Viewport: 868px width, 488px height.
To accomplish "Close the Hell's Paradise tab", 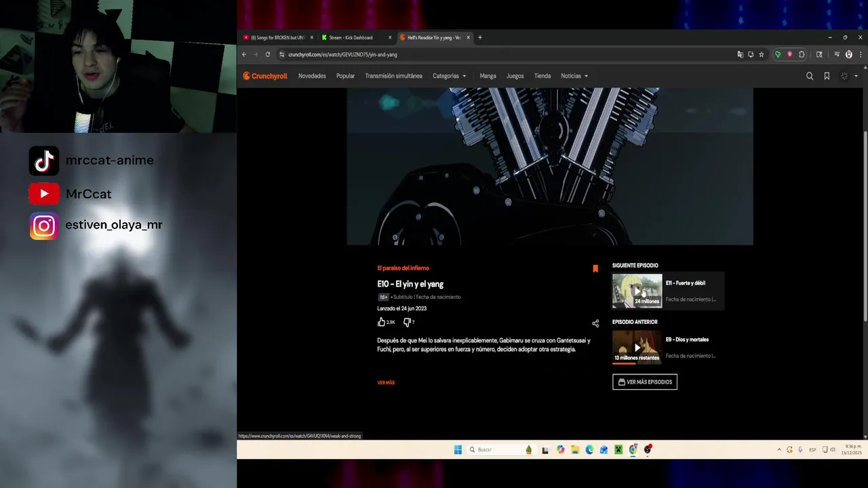I will point(468,37).
